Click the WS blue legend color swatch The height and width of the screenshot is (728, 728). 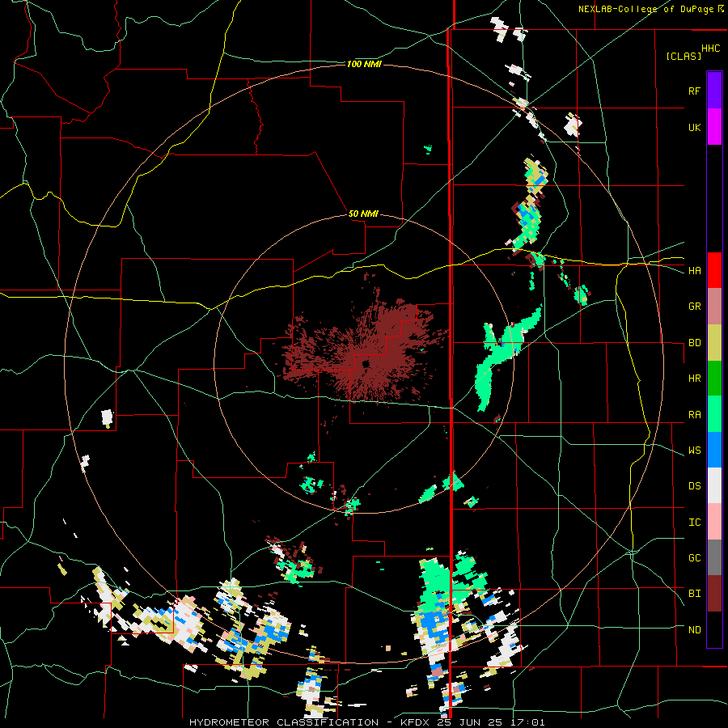pyautogui.click(x=714, y=450)
